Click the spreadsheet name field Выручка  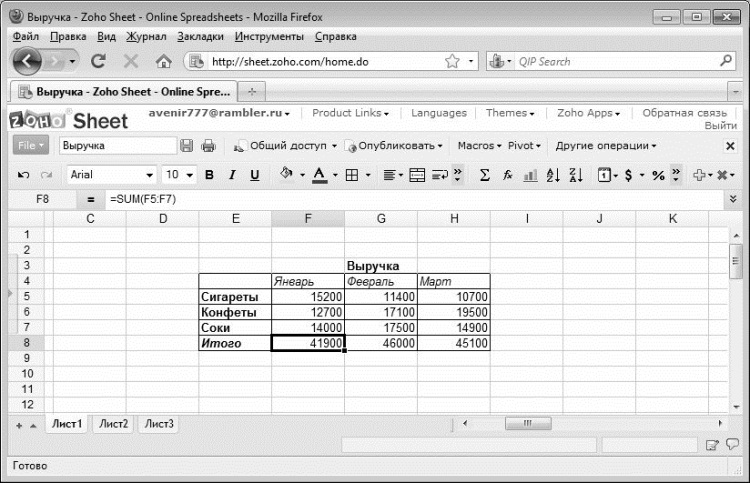[118, 145]
